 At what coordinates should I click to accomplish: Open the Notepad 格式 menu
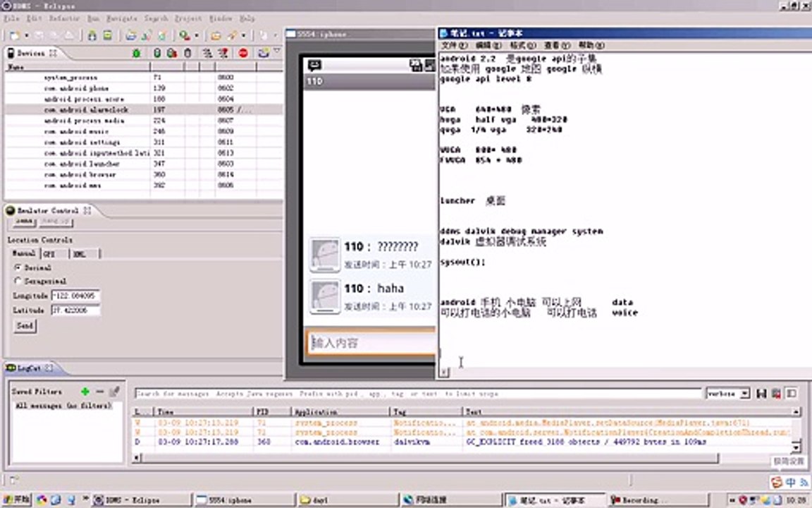(522, 45)
